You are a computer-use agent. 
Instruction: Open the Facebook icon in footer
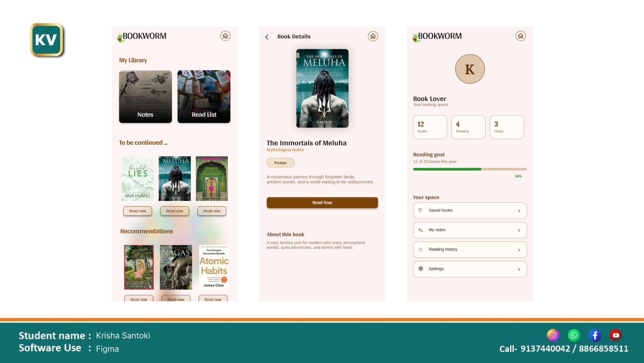click(595, 335)
